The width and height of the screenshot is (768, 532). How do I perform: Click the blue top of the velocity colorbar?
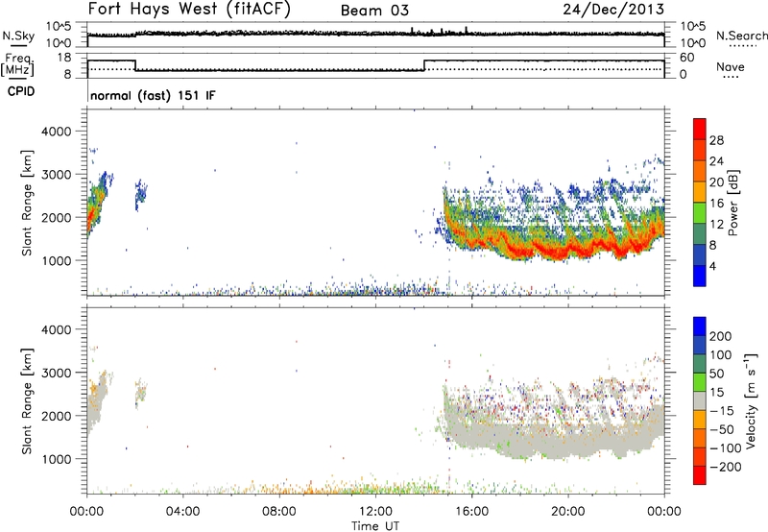coord(700,326)
